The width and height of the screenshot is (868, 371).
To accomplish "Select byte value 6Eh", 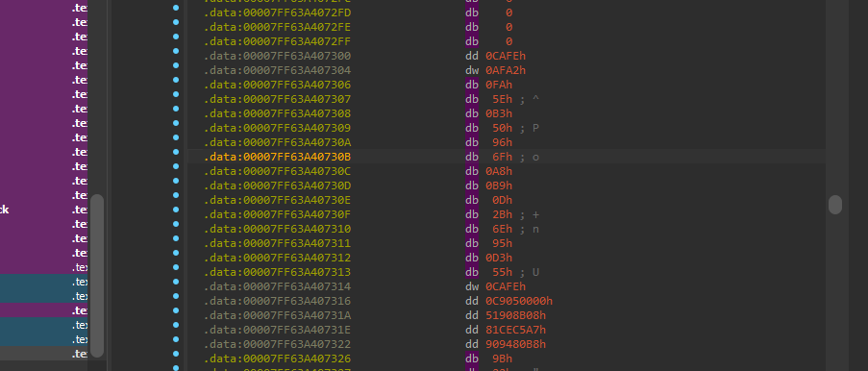I will coord(502,230).
